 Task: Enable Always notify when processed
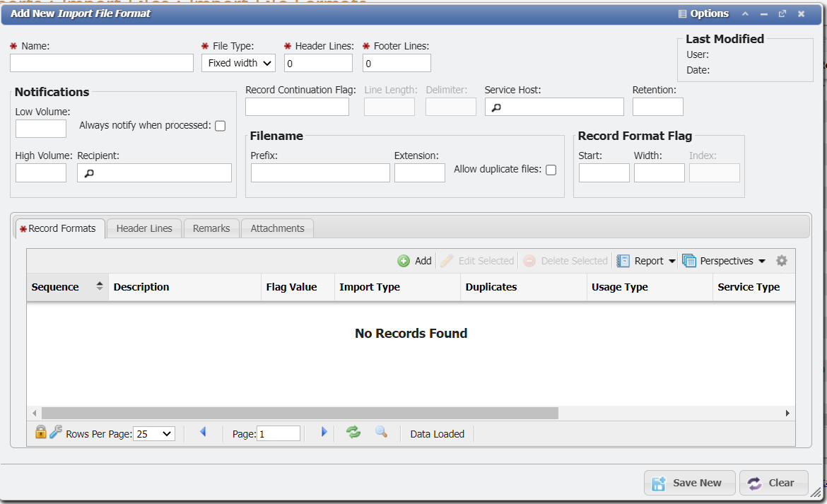click(220, 126)
